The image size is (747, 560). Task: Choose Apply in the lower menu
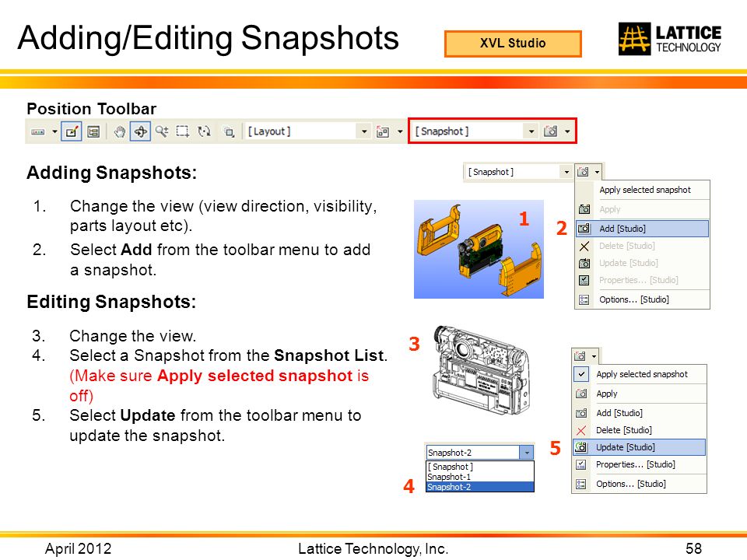(x=640, y=394)
